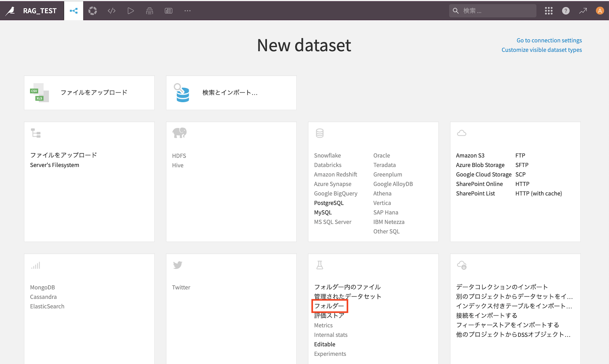
Task: Select Cassandra dataset type
Action: (x=43, y=297)
